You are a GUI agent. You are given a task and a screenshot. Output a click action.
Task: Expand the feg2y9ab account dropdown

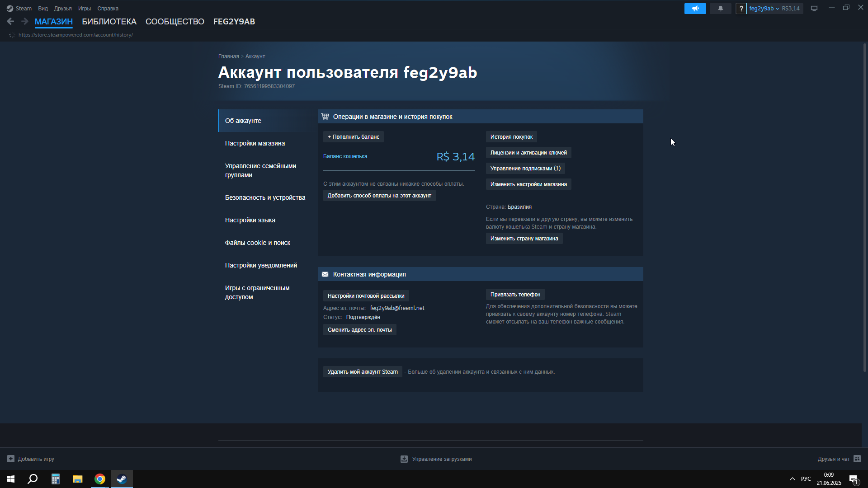tap(764, 9)
